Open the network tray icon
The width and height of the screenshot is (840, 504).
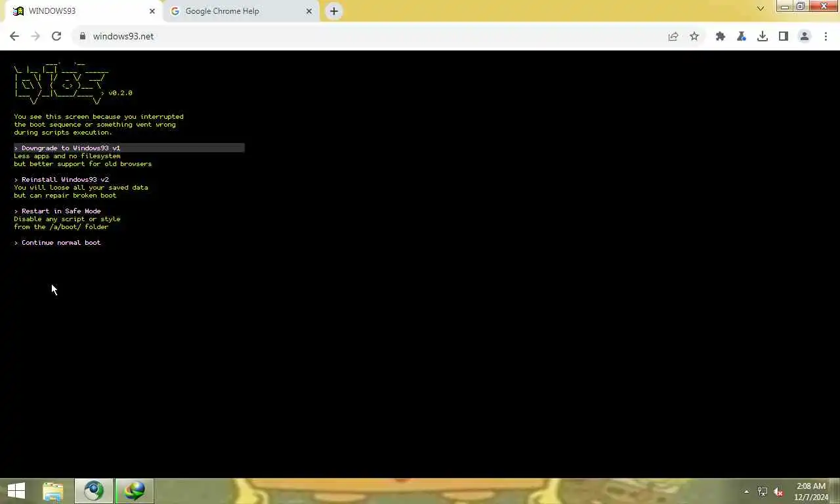click(x=763, y=492)
